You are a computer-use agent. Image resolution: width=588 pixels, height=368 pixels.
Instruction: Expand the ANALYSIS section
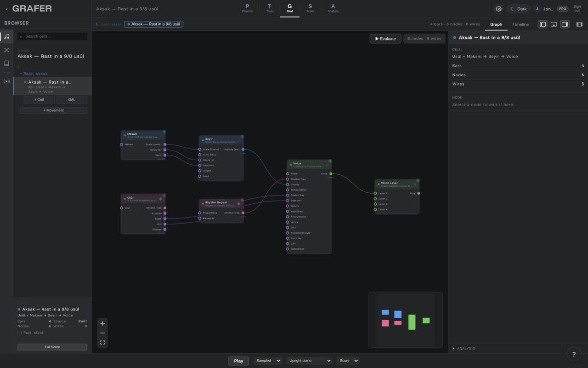[464, 348]
